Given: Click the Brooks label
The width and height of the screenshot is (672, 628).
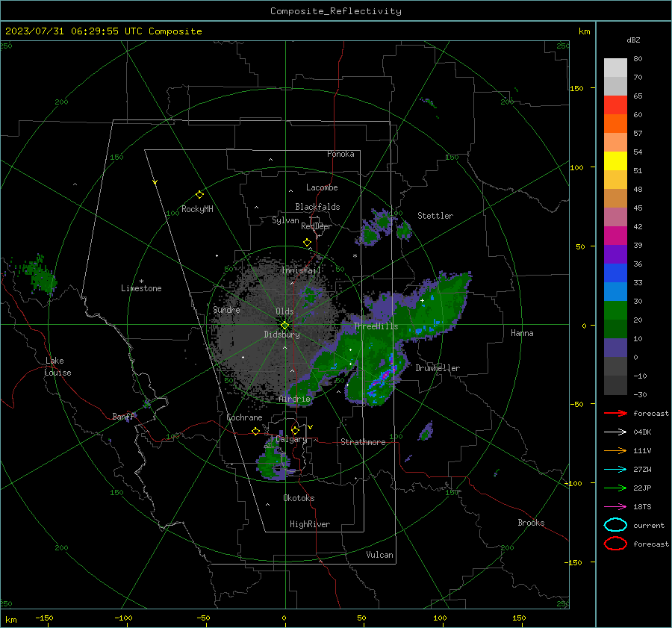Looking at the screenshot, I should click(531, 523).
